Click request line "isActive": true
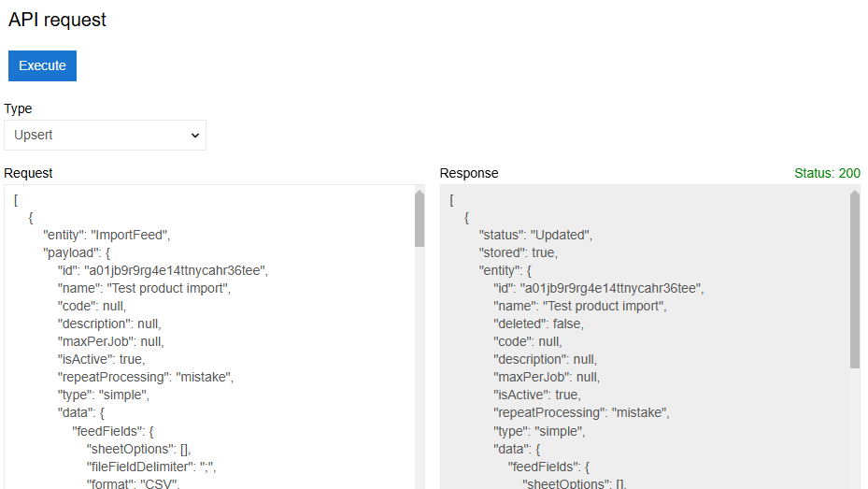 101,359
